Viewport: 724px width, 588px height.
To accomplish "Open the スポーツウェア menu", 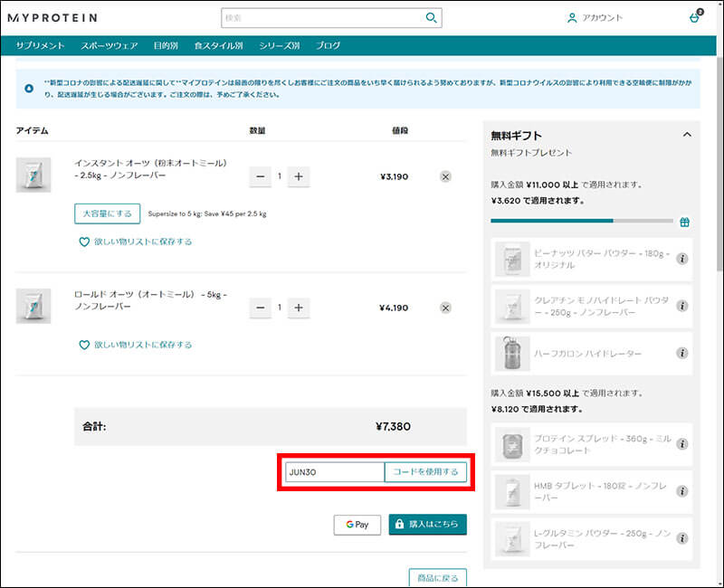I will coord(110,46).
